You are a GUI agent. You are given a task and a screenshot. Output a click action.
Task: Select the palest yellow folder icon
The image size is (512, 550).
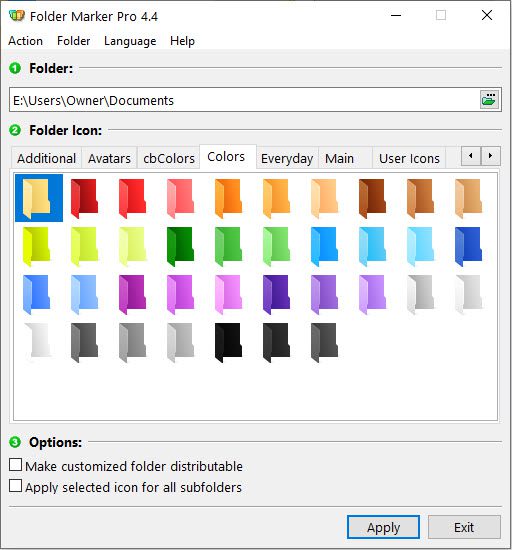(x=132, y=246)
